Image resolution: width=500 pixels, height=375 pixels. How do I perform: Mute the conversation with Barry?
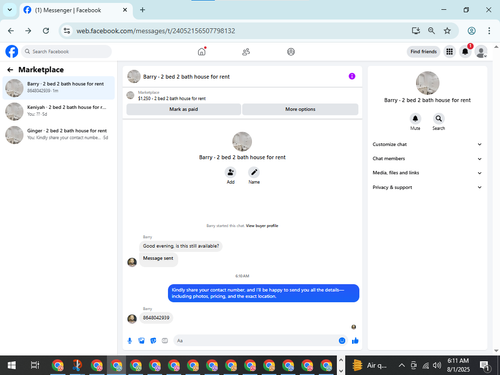click(415, 119)
